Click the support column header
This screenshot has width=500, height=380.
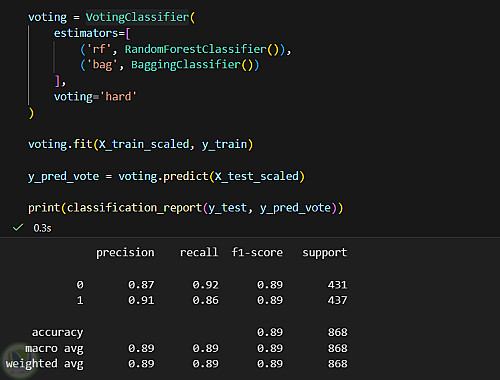(x=325, y=253)
